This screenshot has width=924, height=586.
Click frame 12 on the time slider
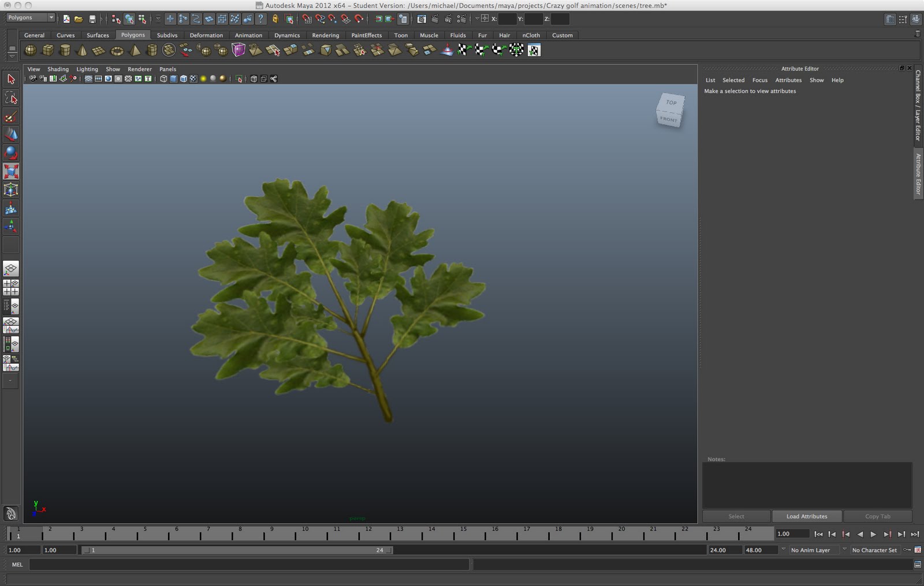[x=368, y=534]
